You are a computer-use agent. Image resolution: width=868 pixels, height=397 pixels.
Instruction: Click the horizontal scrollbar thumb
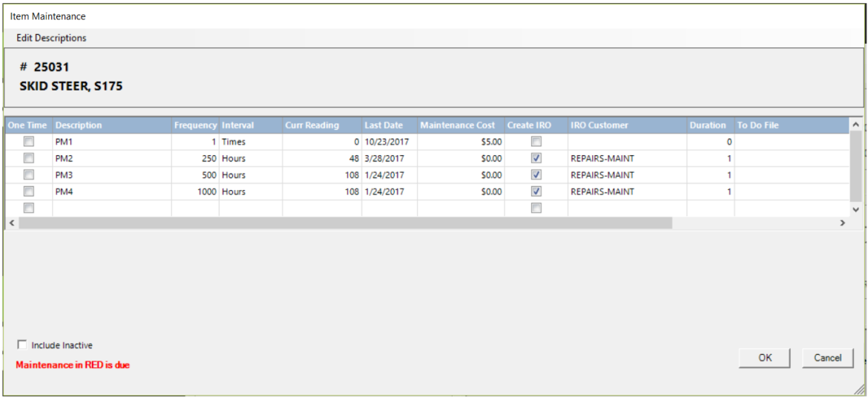coord(345,223)
